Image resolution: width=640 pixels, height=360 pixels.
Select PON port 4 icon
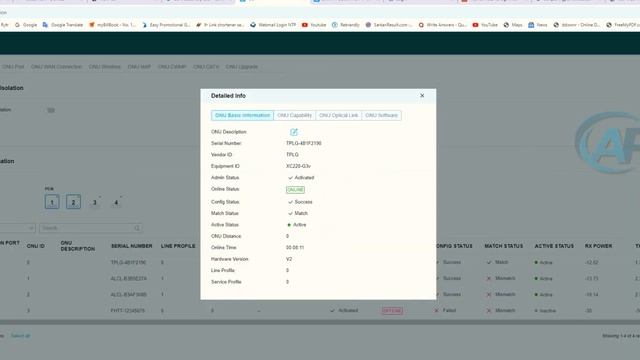coord(116,202)
